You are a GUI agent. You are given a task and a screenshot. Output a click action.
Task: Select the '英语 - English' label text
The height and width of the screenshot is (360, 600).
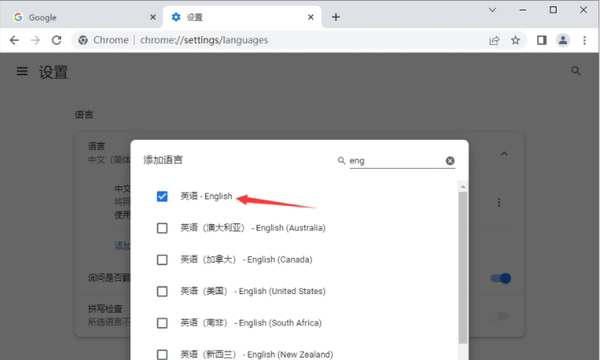206,196
